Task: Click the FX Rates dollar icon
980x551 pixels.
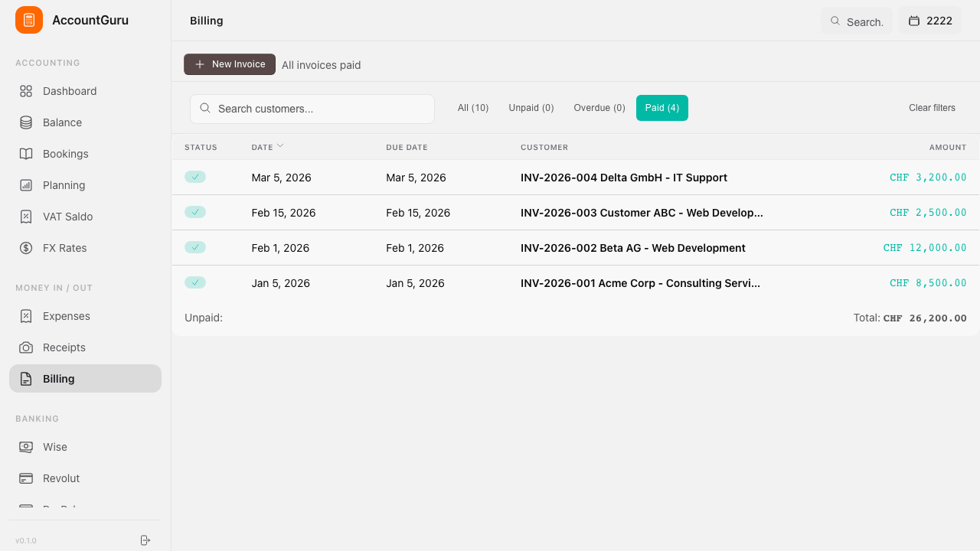Action: (x=26, y=248)
